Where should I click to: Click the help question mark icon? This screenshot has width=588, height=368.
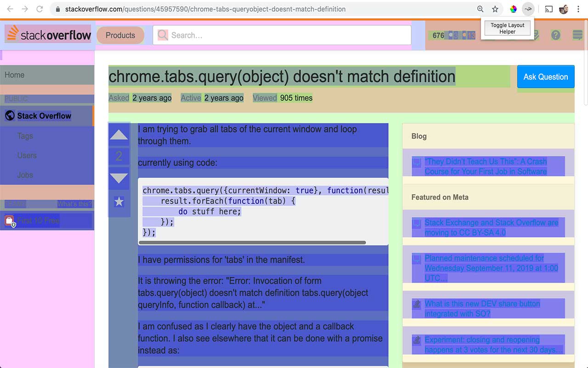coord(556,35)
